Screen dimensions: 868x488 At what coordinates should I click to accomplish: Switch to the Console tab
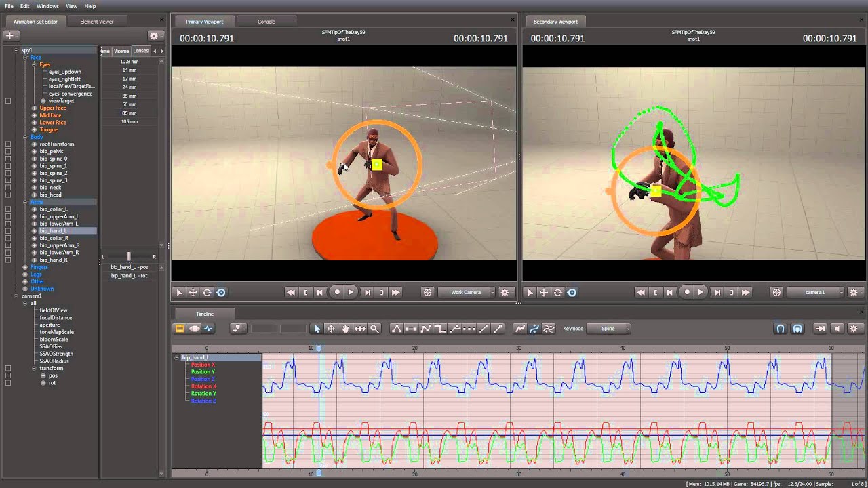tap(267, 22)
